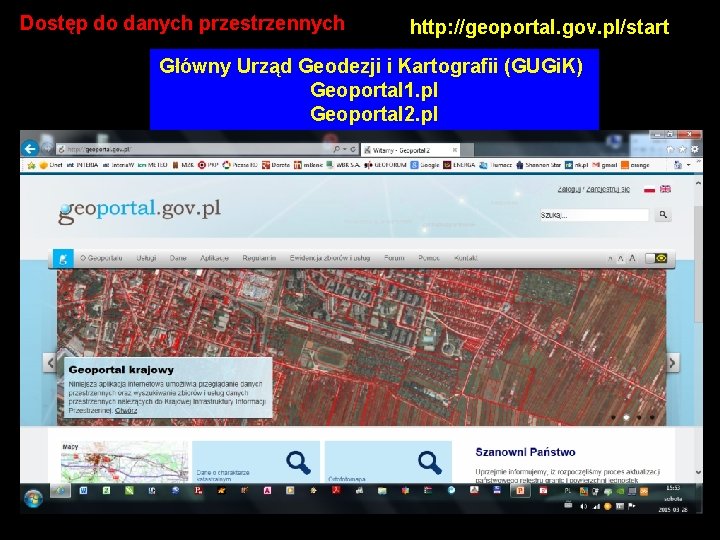Toggle the high-contrast eye switch

[x=656, y=259]
